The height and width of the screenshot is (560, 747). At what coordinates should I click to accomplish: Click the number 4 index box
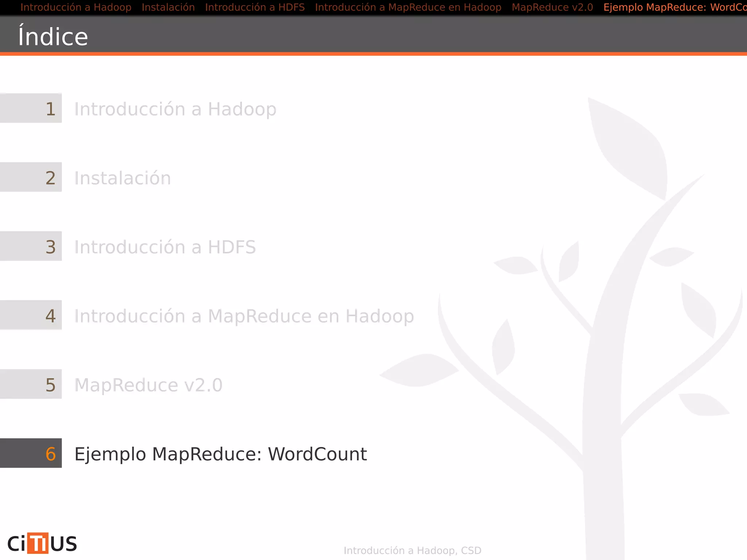coord(31,315)
